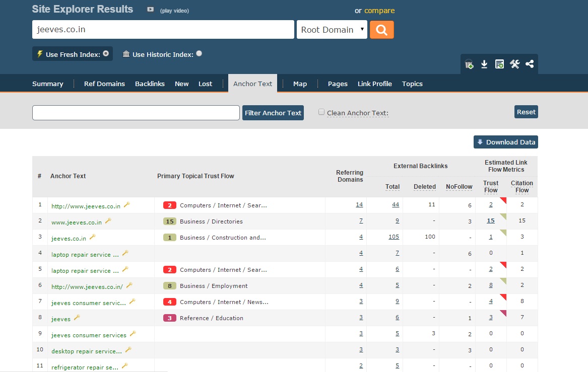The height and width of the screenshot is (372, 588).
Task: Click topic badge 4 Computers / Internet / News
Action: [169, 302]
